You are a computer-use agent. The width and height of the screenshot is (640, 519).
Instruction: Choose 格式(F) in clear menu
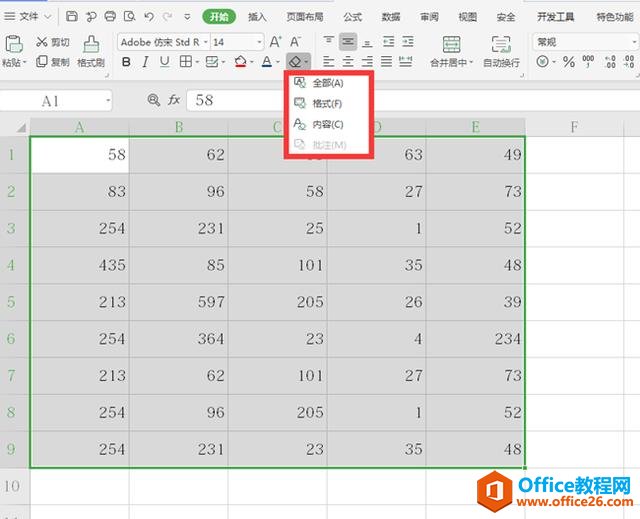(x=329, y=104)
